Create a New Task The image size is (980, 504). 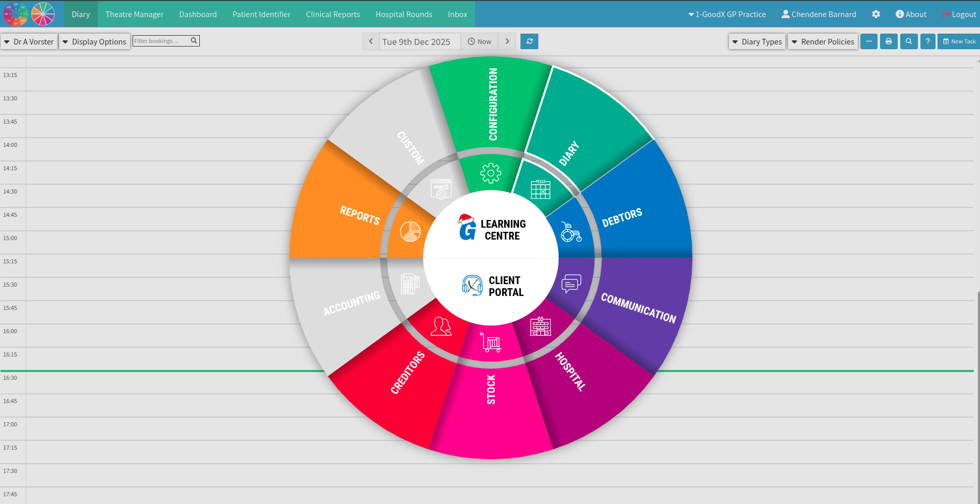(959, 41)
